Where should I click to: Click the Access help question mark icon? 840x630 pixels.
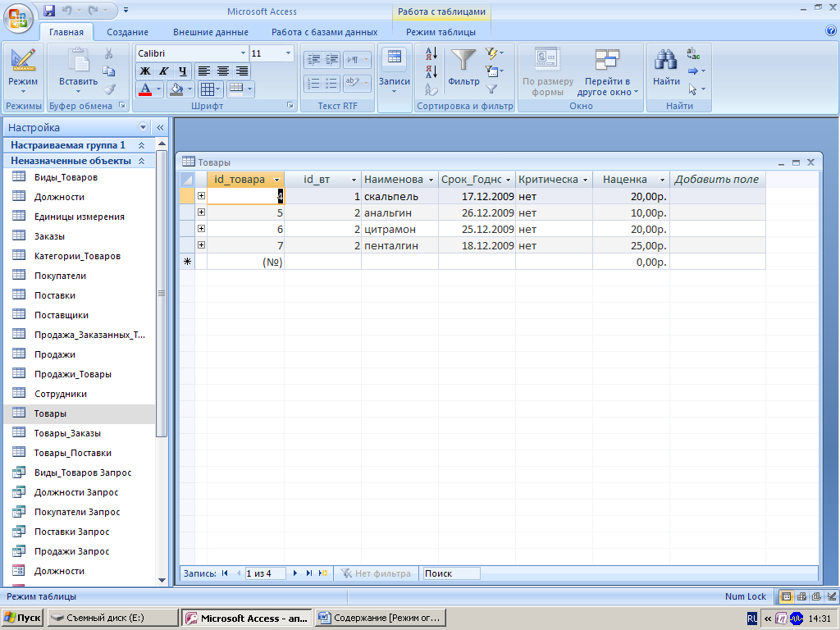point(831,31)
